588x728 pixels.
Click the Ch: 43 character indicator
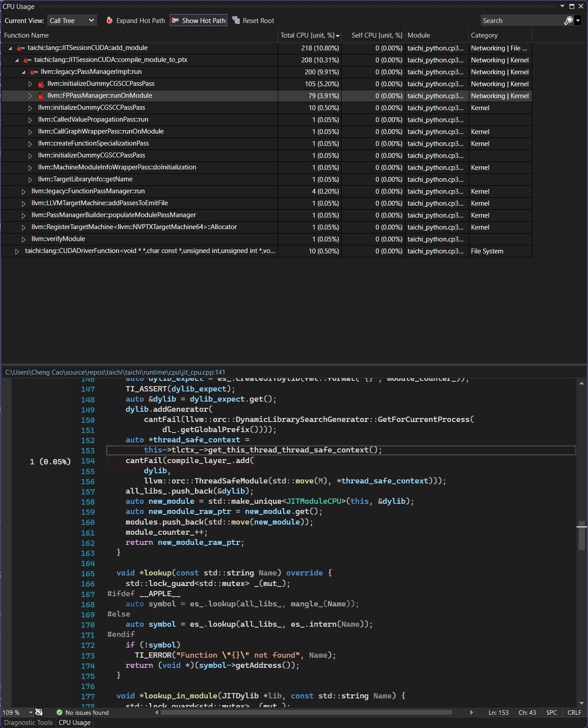(527, 712)
